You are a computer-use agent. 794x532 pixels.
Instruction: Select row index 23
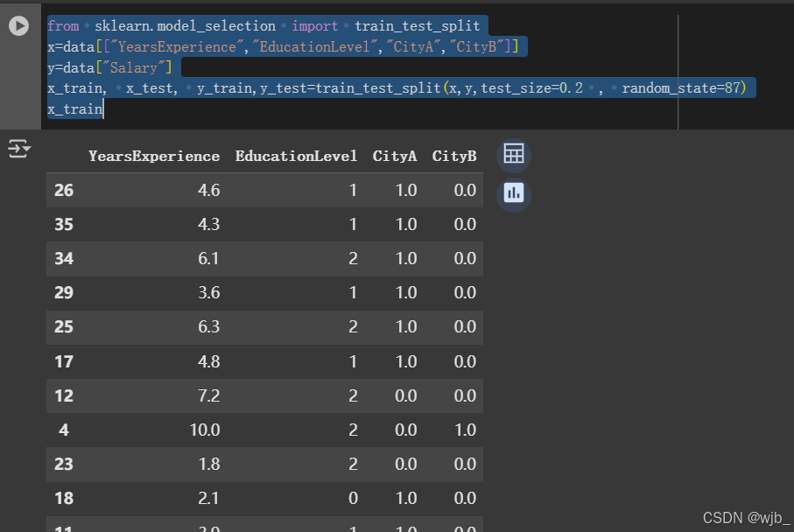point(64,464)
